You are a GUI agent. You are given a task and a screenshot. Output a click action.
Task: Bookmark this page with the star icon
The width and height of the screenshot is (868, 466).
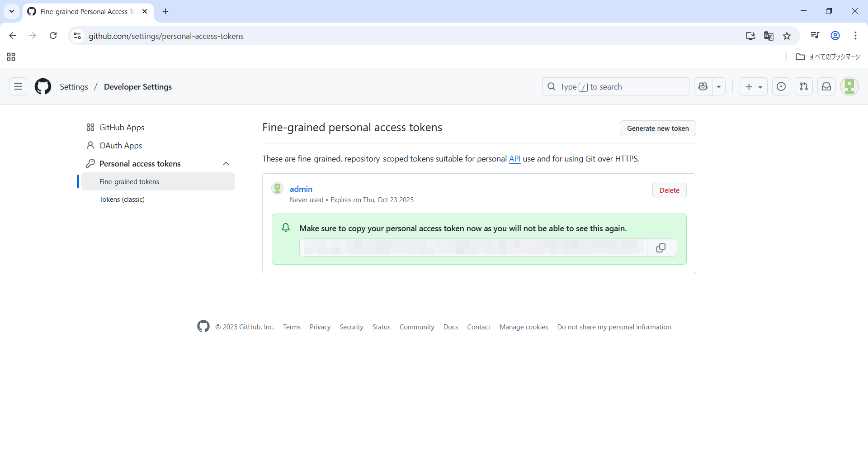[x=787, y=36]
